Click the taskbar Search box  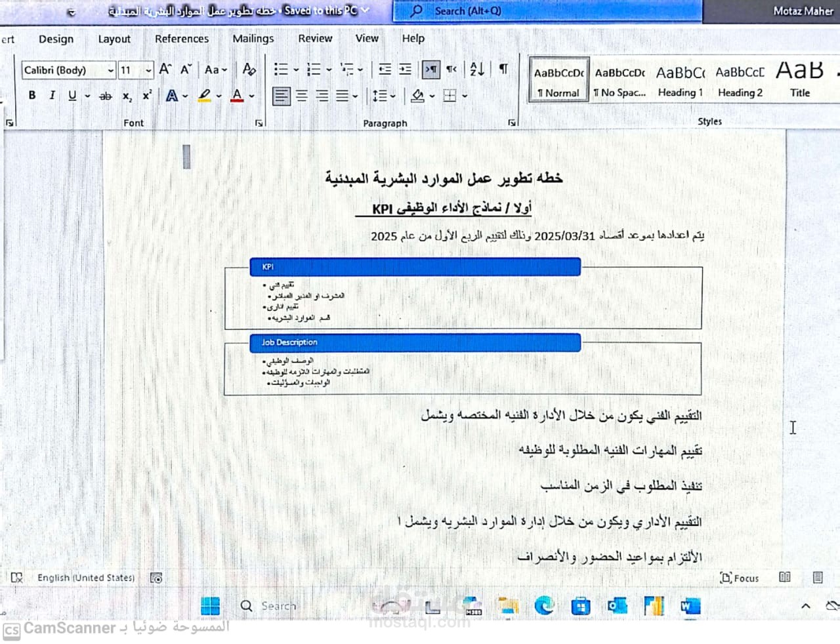[269, 606]
